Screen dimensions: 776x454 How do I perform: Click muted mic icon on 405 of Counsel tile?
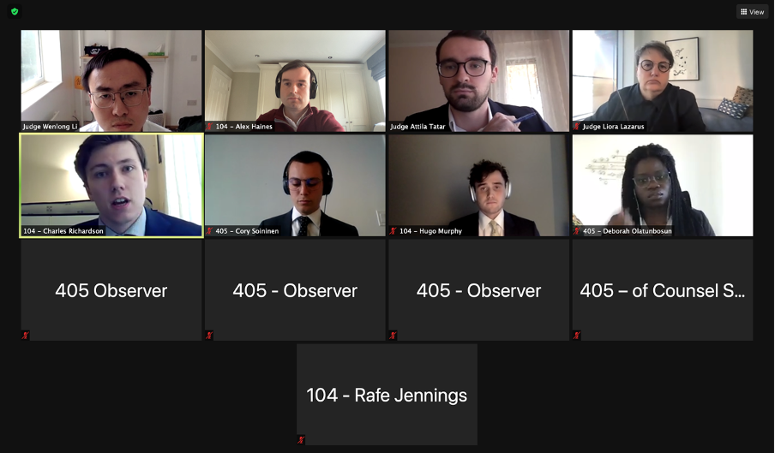(577, 335)
